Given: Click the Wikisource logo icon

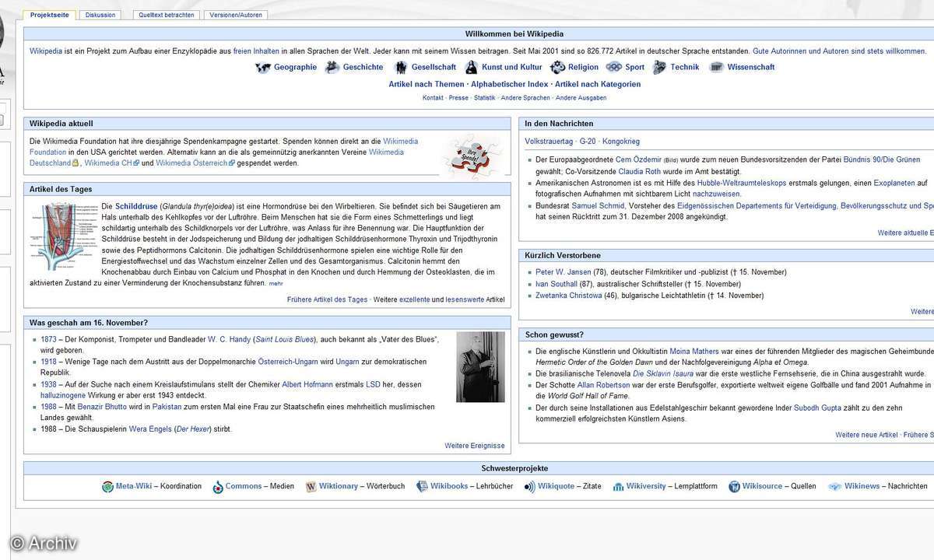Looking at the screenshot, I should point(734,487).
